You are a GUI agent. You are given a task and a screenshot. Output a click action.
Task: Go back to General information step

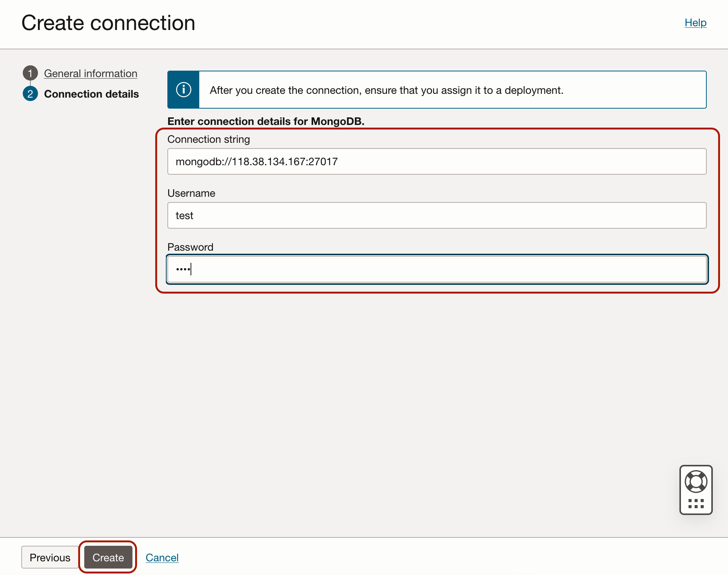pyautogui.click(x=90, y=73)
